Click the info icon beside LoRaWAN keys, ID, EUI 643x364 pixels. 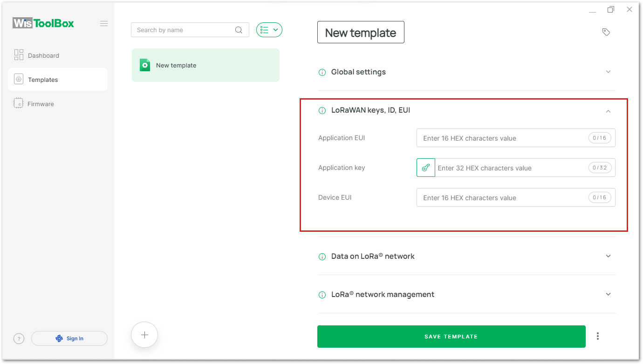tap(322, 110)
